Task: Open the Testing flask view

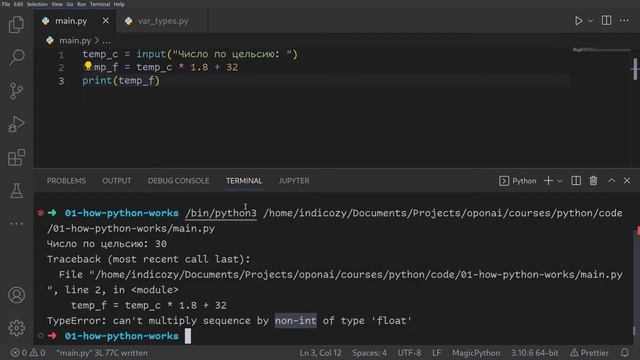Action: click(x=16, y=191)
